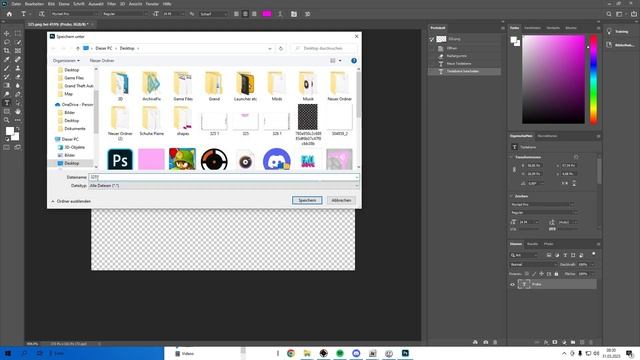This screenshot has height=360, width=640.
Task: Open the Fenster menu
Action: pyautogui.click(x=152, y=4)
